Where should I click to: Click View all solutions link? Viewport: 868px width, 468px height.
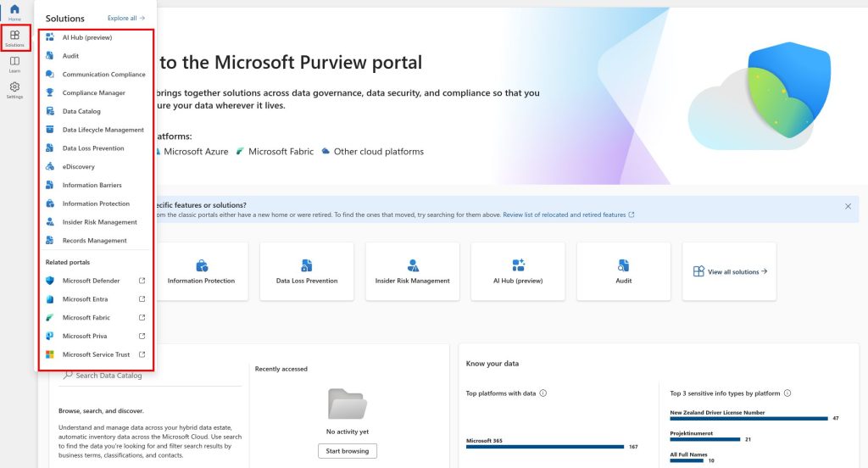click(x=730, y=271)
